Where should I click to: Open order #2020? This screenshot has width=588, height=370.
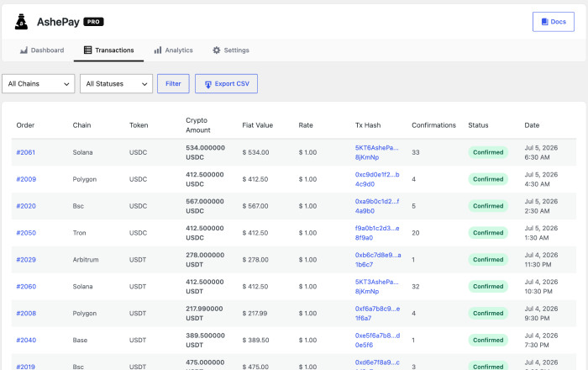pos(26,206)
